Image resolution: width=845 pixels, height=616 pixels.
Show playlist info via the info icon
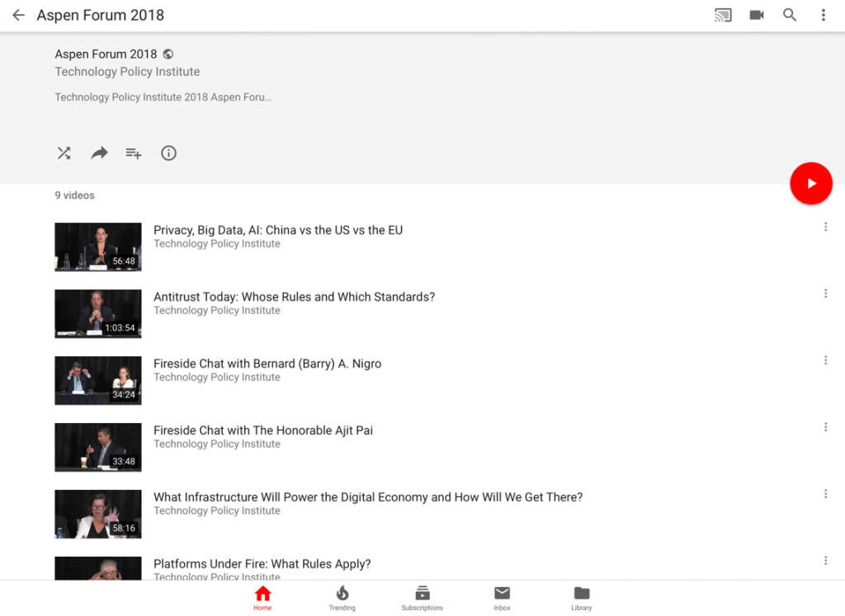168,153
